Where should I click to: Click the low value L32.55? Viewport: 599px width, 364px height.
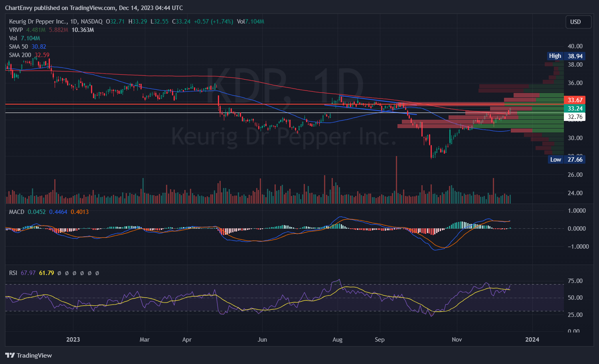click(159, 22)
